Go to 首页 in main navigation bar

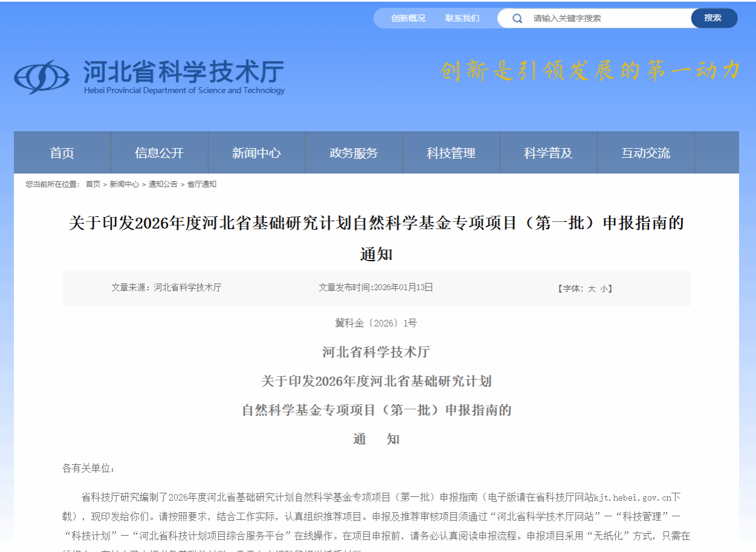(62, 153)
